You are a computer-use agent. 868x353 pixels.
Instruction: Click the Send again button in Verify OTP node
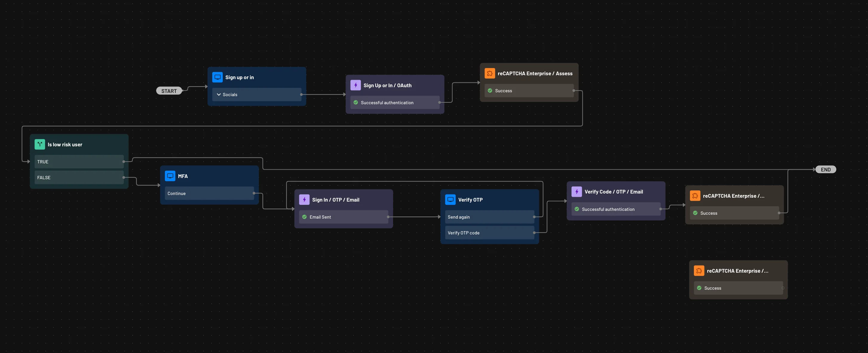coord(489,217)
